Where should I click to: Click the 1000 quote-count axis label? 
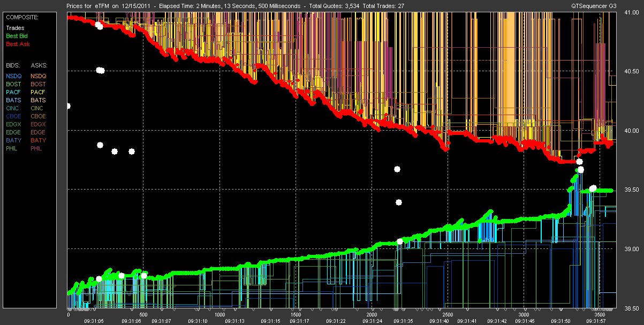pyautogui.click(x=219, y=315)
